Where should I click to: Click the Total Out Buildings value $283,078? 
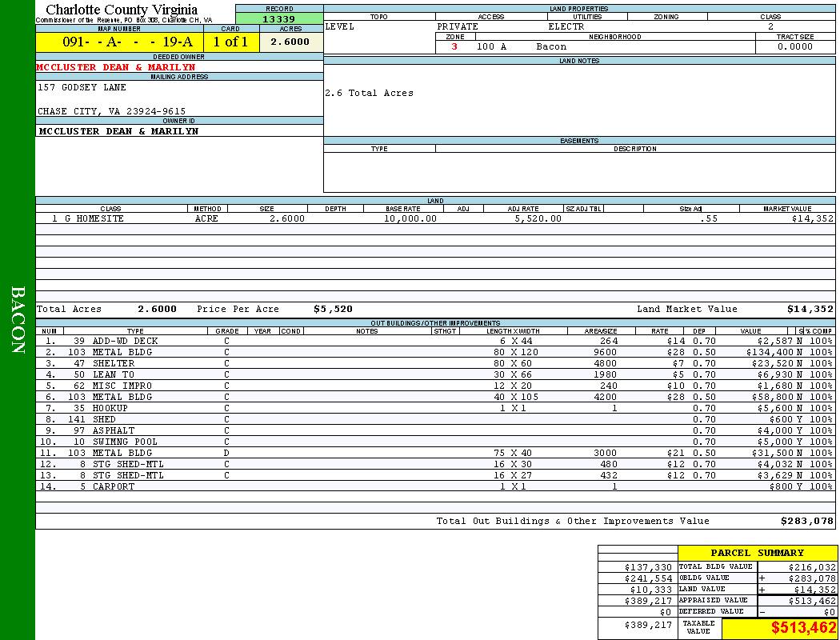(806, 521)
